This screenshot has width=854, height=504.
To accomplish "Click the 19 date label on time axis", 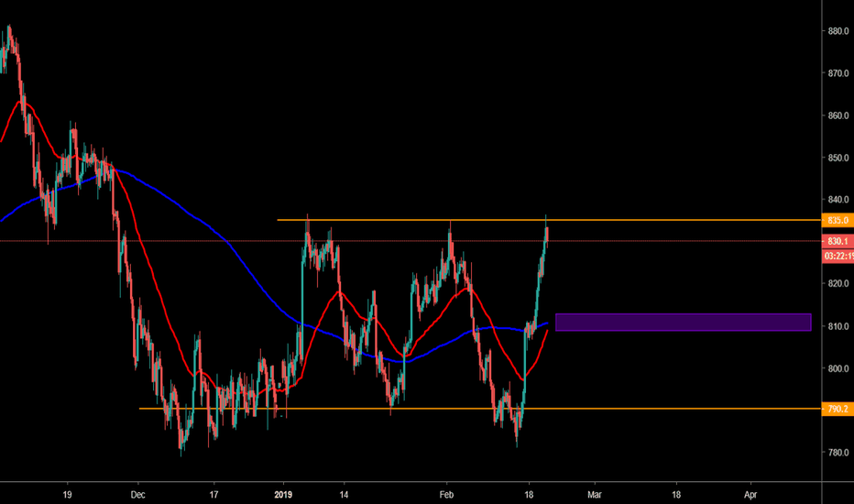I will (x=67, y=495).
